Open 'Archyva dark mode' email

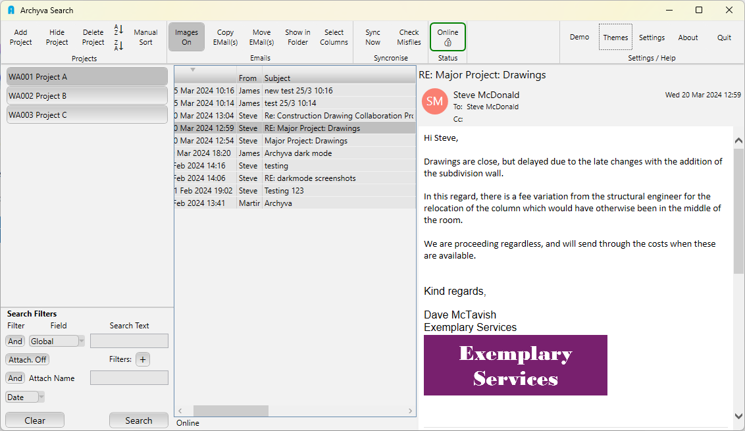[x=295, y=153]
